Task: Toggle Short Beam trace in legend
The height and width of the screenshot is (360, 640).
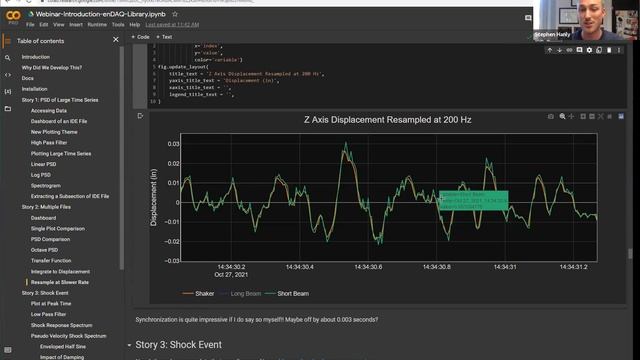Action: pos(287,293)
